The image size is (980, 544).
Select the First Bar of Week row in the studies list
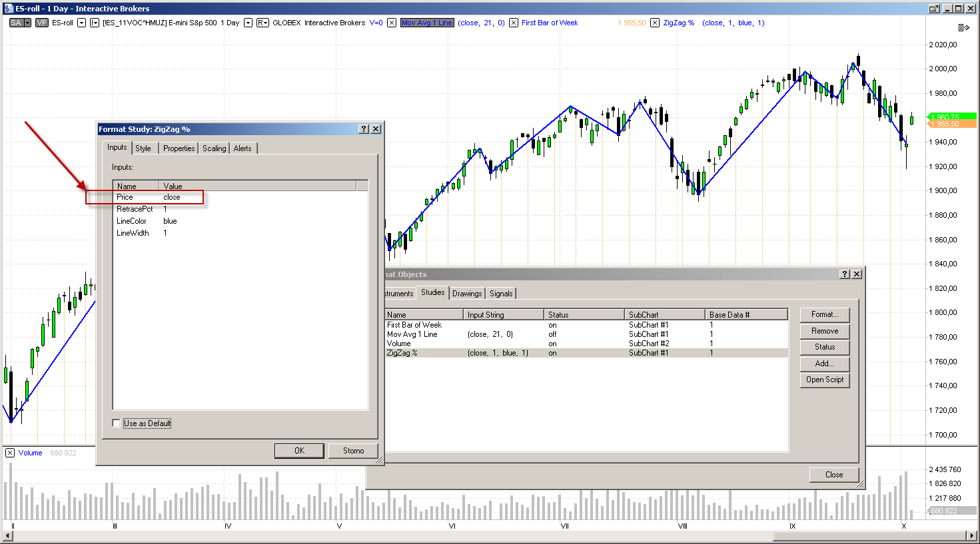586,325
